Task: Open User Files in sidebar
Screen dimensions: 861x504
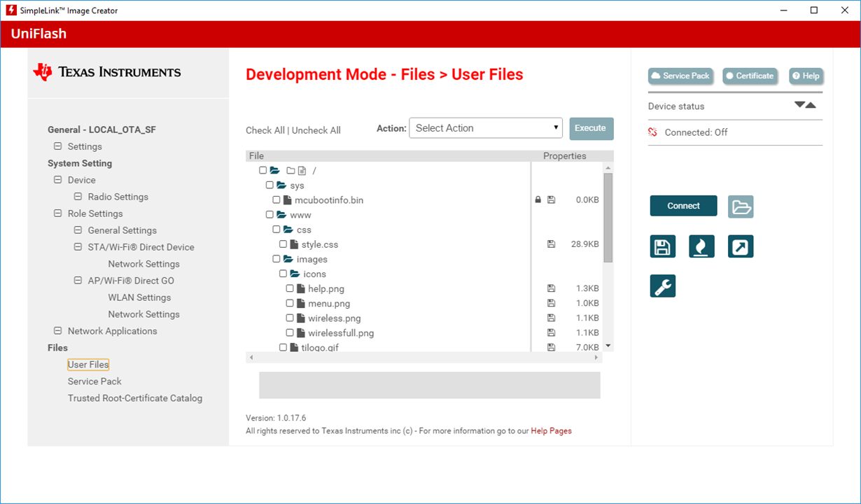Action: click(88, 365)
